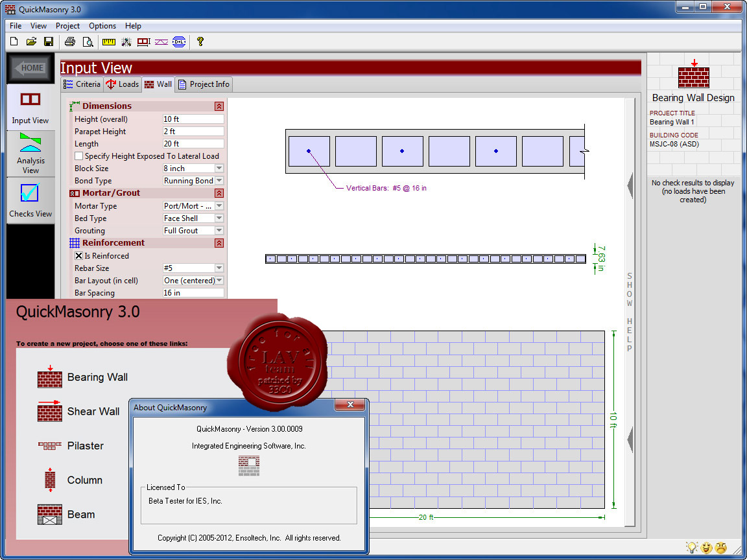Image resolution: width=747 pixels, height=560 pixels.
Task: Create a new Bearing Wall project
Action: click(x=83, y=377)
